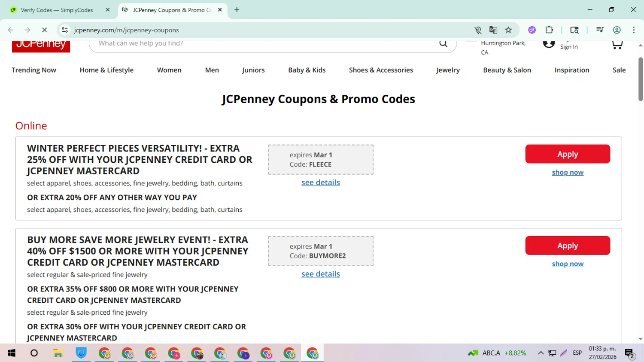See details of the BUYMORE2 coupon
The width and height of the screenshot is (644, 362).
point(321,274)
